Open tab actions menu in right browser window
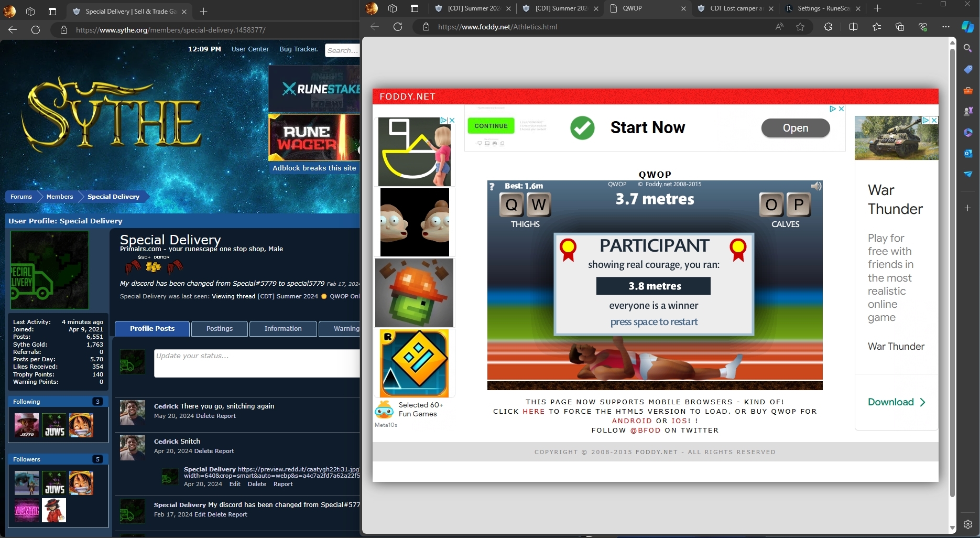 (x=415, y=8)
